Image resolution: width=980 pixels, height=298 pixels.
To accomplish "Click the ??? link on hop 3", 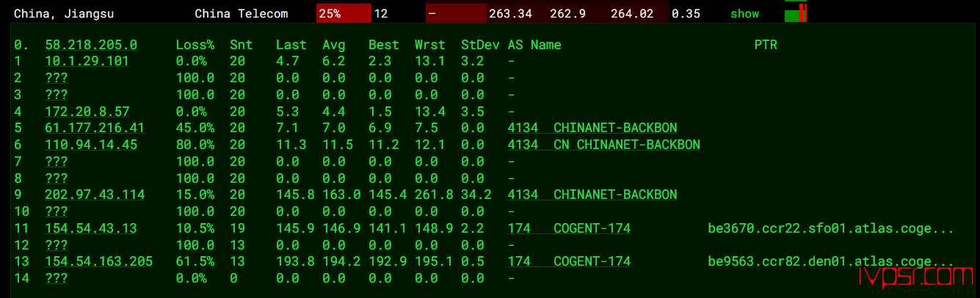I will click(57, 95).
